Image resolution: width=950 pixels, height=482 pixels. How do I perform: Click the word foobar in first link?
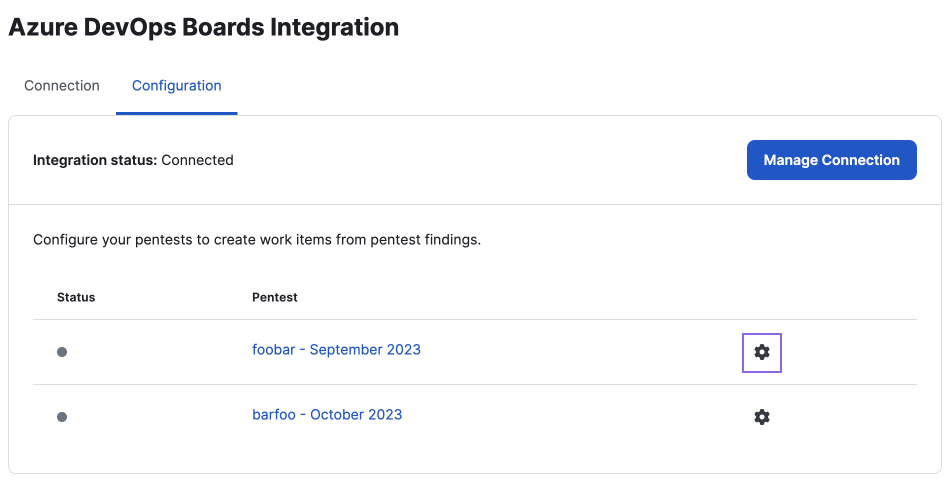pyautogui.click(x=274, y=349)
